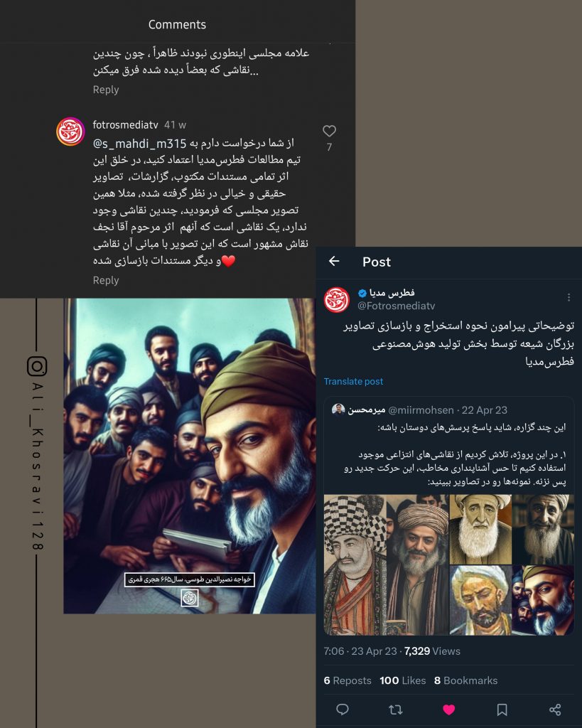Open fotrosmediatv avatar in comments
The image size is (582, 728).
[x=70, y=132]
